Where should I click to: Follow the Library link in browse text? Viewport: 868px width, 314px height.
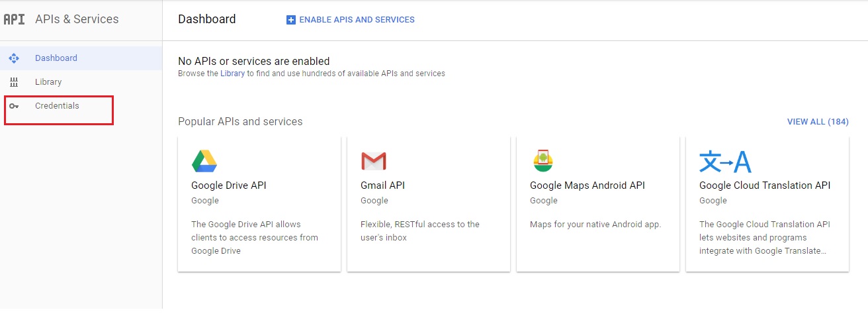pyautogui.click(x=233, y=74)
